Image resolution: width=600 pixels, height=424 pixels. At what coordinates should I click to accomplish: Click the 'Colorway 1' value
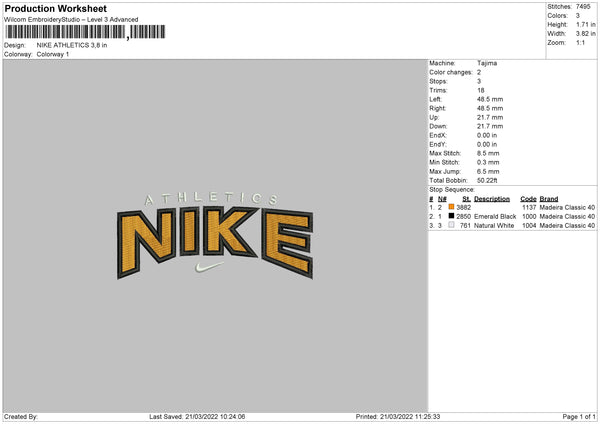click(x=53, y=54)
